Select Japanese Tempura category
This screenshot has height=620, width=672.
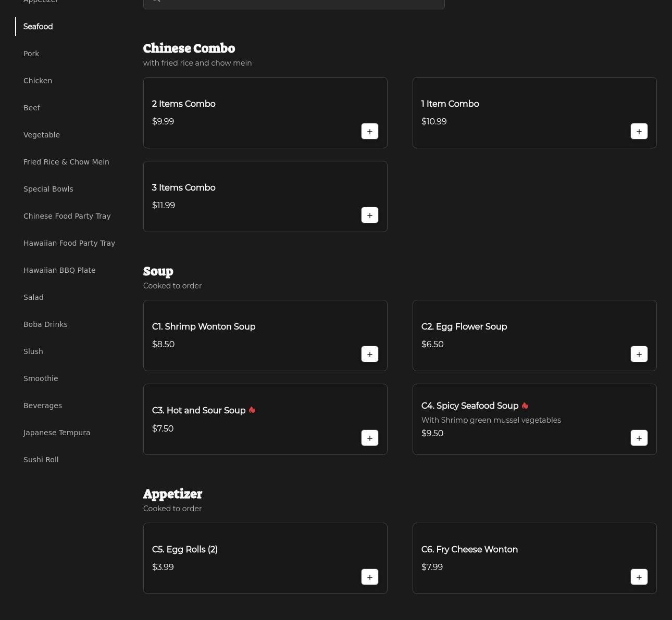pos(57,433)
